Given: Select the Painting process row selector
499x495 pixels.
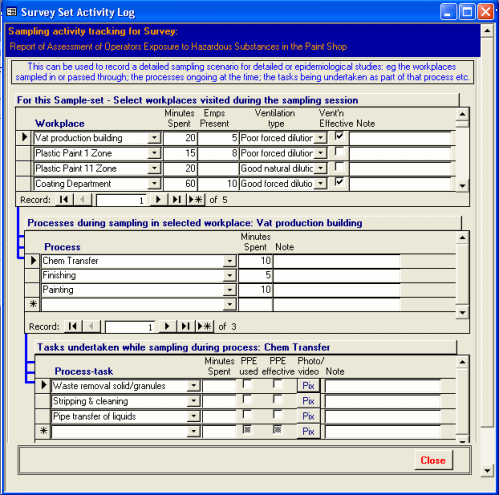Looking at the screenshot, I should 33,290.
